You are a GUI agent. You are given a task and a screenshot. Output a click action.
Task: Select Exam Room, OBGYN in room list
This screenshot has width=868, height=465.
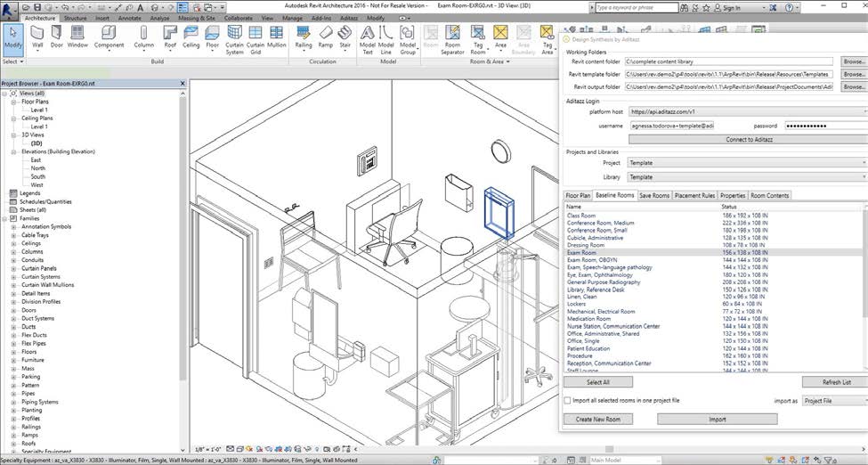(592, 260)
